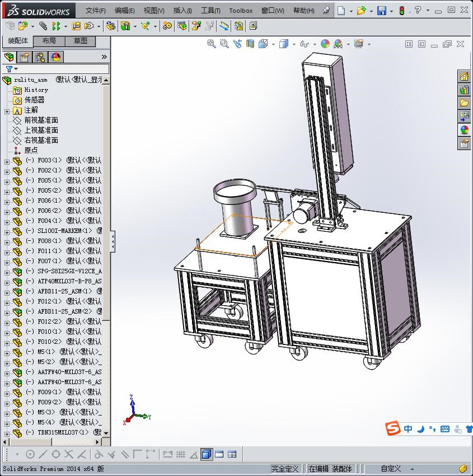
Task: Toggle the Sogou soft keyboard icon
Action: 445,429
